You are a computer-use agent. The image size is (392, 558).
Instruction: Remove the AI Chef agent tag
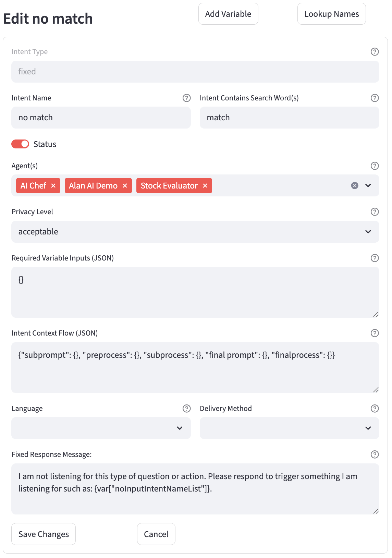click(53, 185)
